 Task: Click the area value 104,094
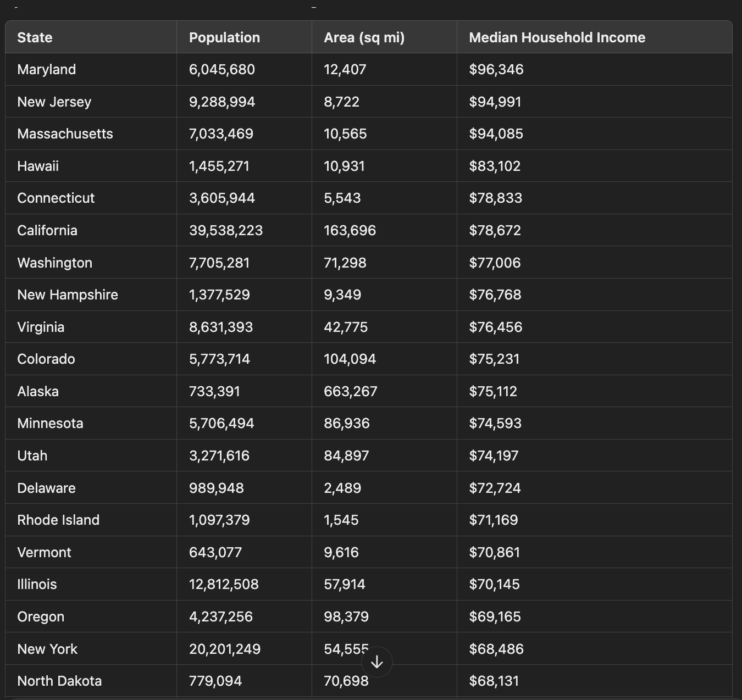click(350, 359)
